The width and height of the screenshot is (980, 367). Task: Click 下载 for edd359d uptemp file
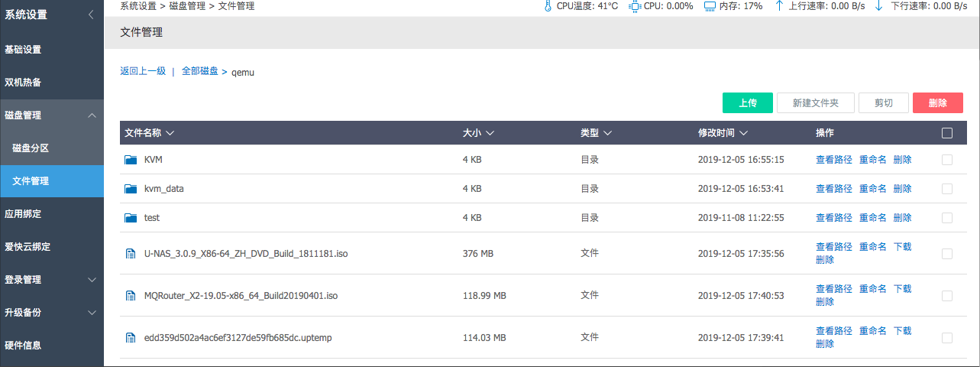coord(903,331)
